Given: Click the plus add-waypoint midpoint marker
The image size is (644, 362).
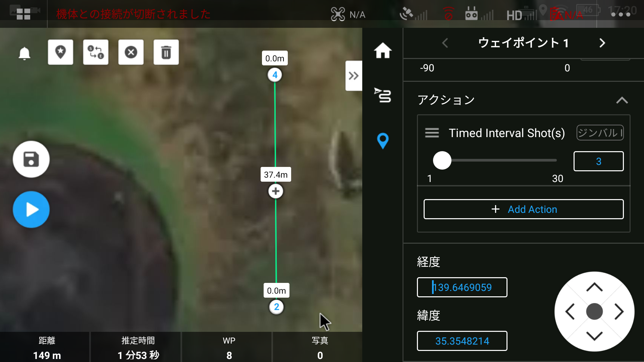Looking at the screenshot, I should click(x=276, y=191).
